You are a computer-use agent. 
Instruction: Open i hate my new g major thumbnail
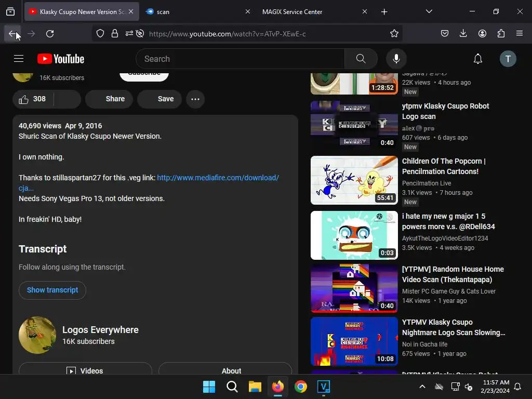(x=354, y=235)
